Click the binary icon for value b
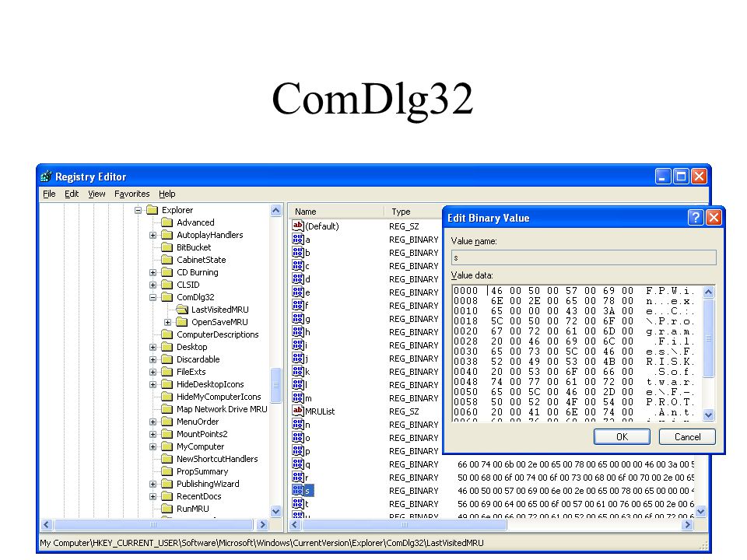Image resolution: width=747 pixels, height=560 pixels. pyautogui.click(x=298, y=252)
